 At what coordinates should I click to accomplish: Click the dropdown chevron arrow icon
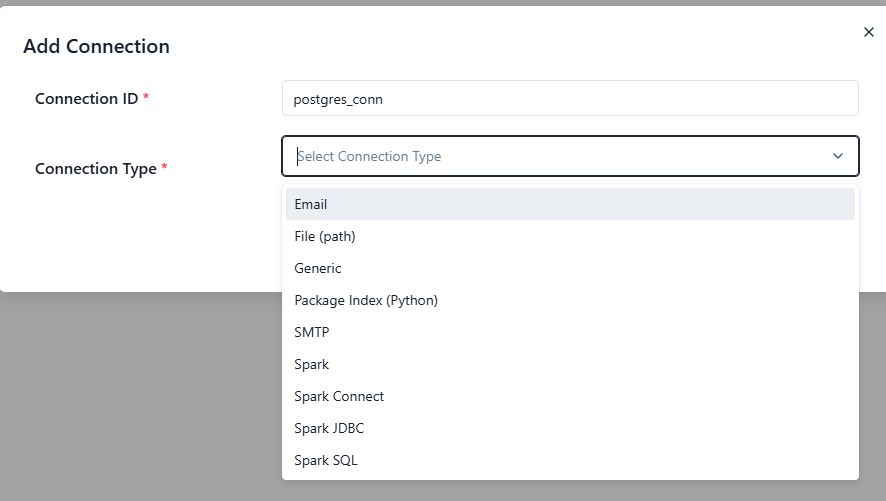[x=838, y=156]
